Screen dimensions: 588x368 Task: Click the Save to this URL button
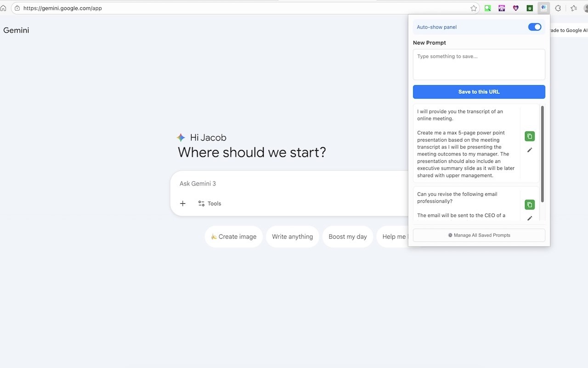tap(479, 92)
